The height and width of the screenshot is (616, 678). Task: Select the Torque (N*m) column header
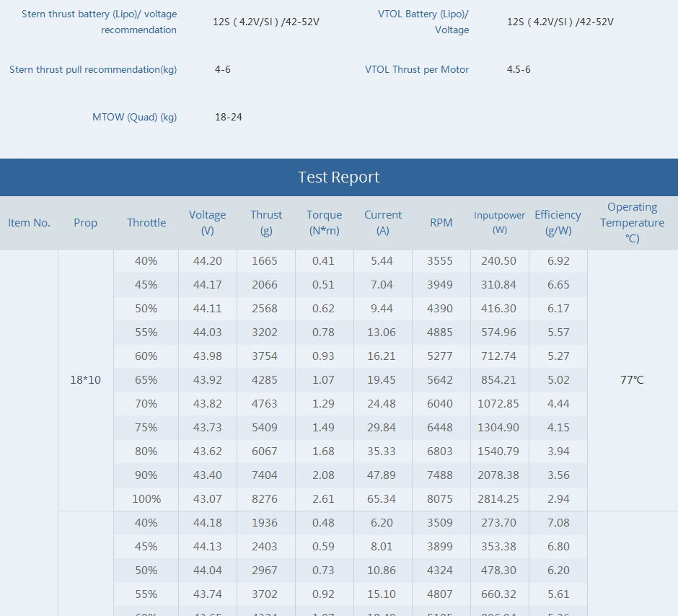pos(324,222)
